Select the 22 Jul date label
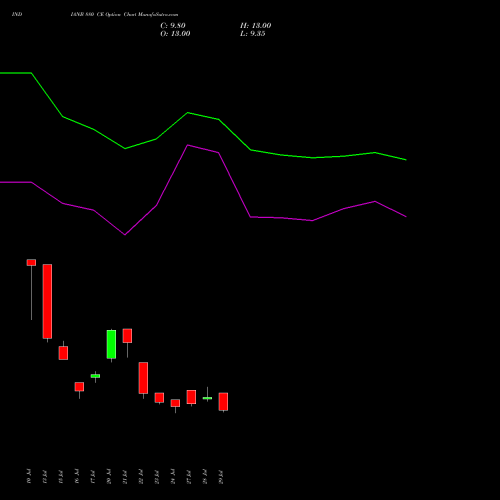This screenshot has width=500, height=500. point(141,476)
